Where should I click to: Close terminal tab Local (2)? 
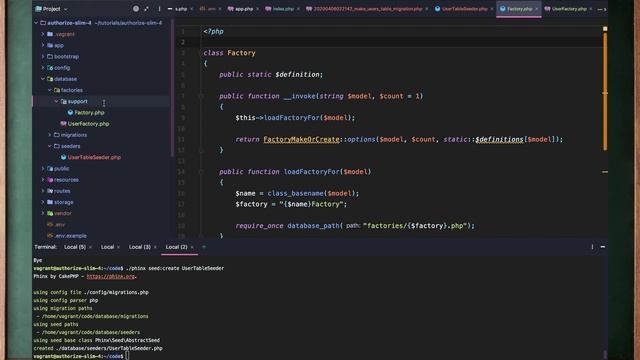click(192, 247)
